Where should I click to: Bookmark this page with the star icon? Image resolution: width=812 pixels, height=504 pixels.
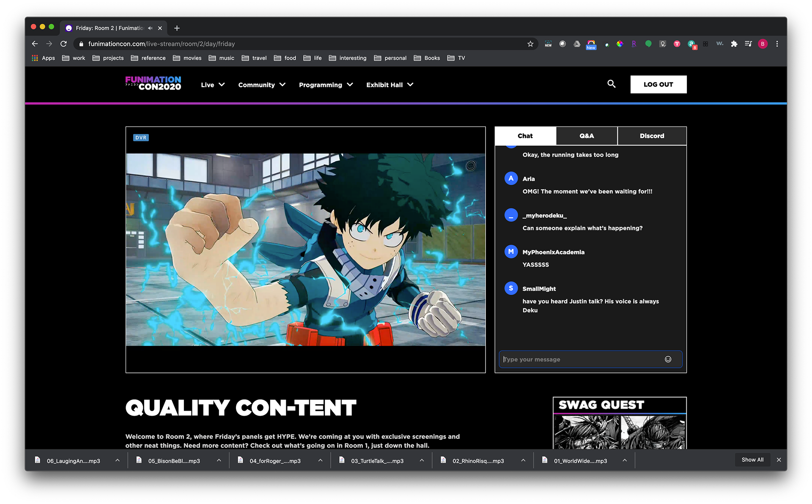pyautogui.click(x=530, y=44)
